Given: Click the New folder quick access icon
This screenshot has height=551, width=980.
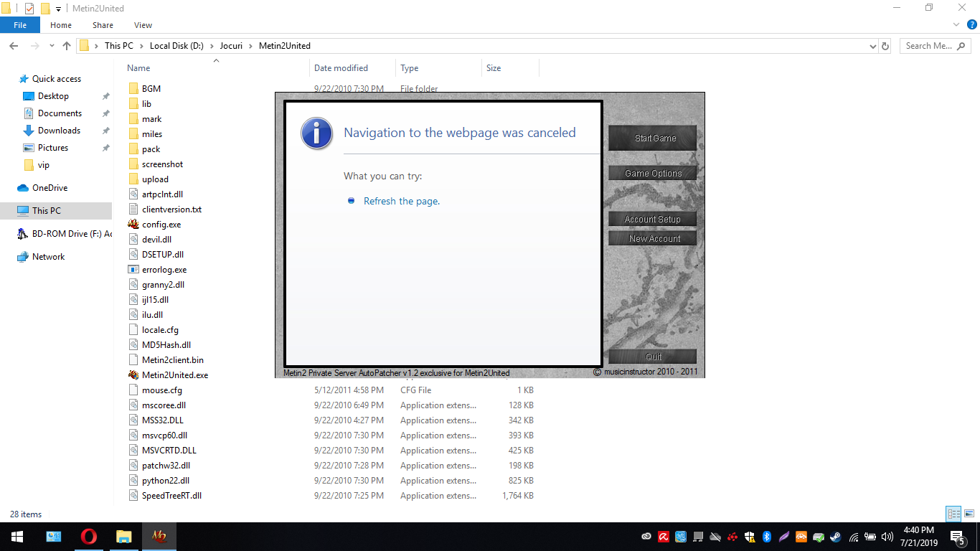Looking at the screenshot, I should point(45,9).
